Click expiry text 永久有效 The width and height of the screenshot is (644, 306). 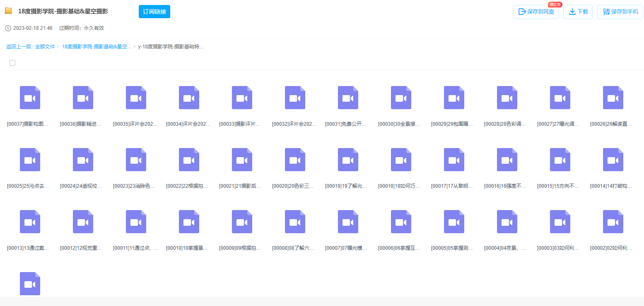pyautogui.click(x=94, y=28)
